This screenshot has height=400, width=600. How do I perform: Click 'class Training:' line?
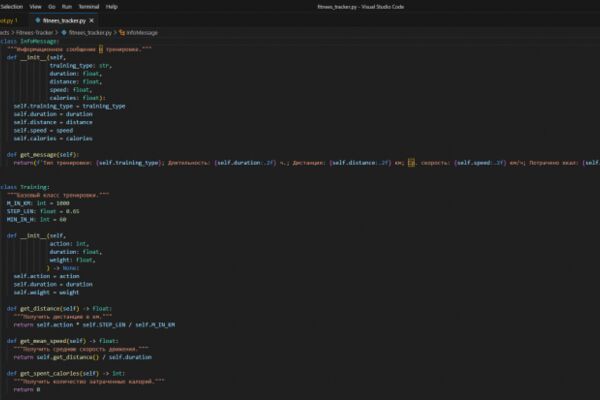tap(25, 187)
